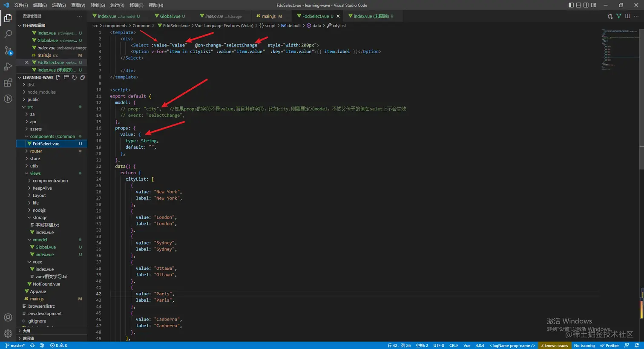This screenshot has height=349, width=644.
Task: Click cityList in the breadcrumb path
Action: (x=339, y=26)
